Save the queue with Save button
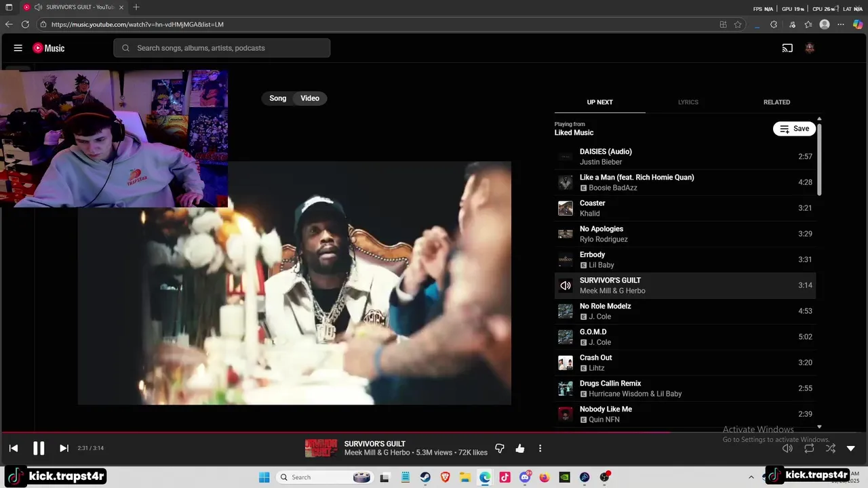The image size is (868, 488). (794, 129)
